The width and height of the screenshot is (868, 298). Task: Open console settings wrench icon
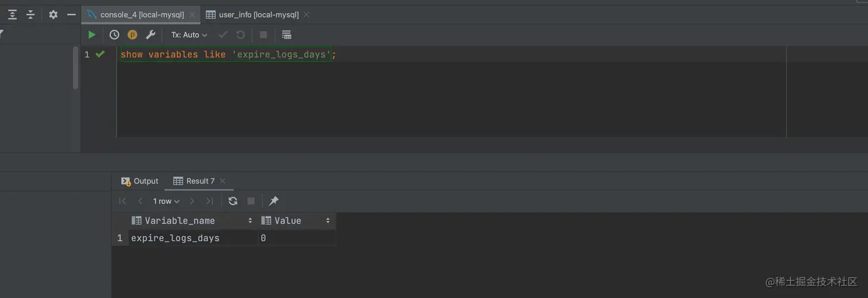[150, 35]
